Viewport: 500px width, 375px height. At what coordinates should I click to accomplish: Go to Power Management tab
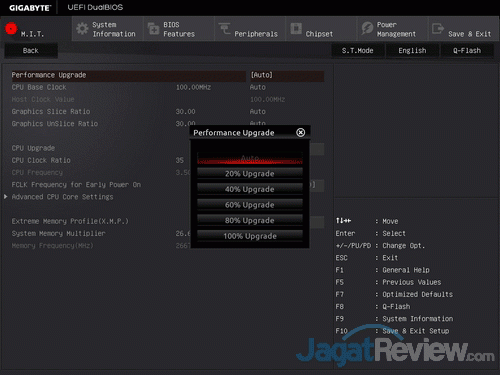coord(393,29)
